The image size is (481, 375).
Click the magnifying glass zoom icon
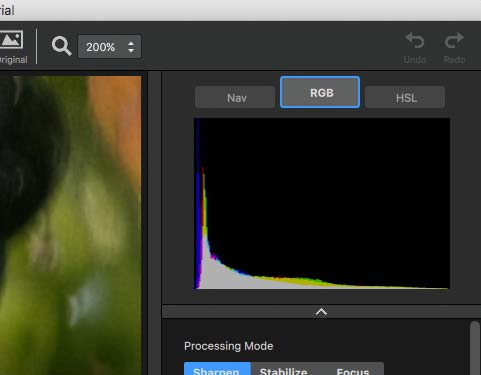(62, 46)
